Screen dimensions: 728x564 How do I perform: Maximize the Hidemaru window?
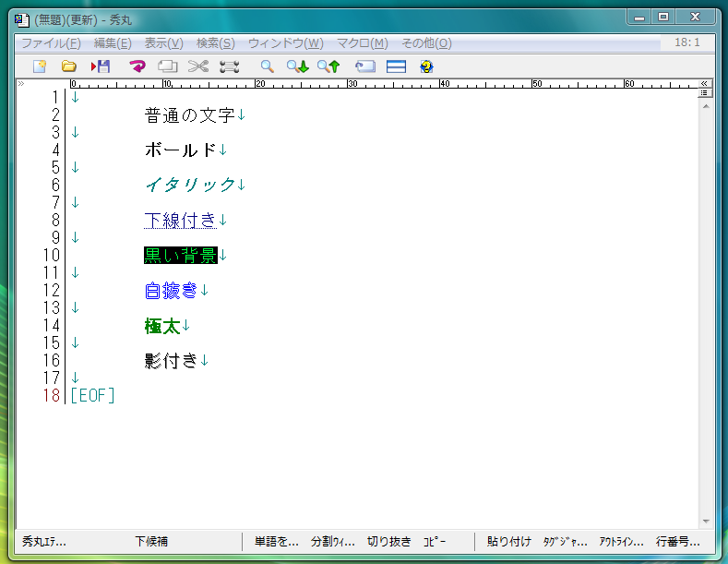tap(663, 18)
